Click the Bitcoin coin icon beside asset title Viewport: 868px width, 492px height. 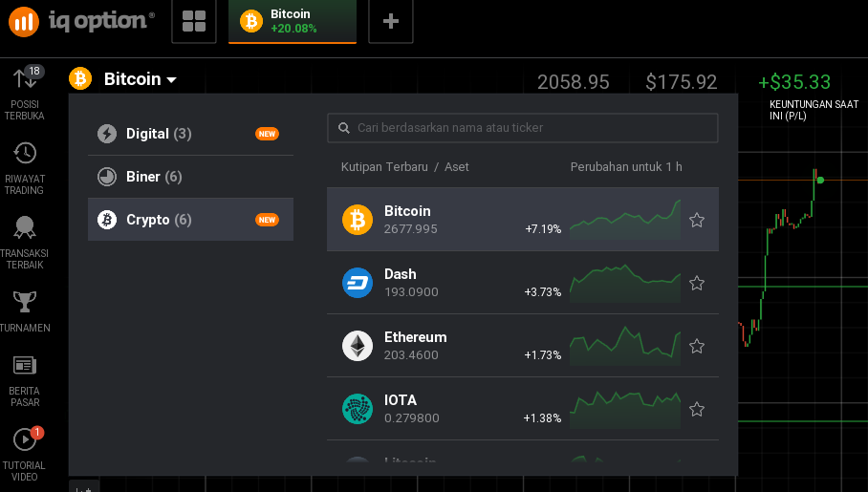click(x=80, y=78)
